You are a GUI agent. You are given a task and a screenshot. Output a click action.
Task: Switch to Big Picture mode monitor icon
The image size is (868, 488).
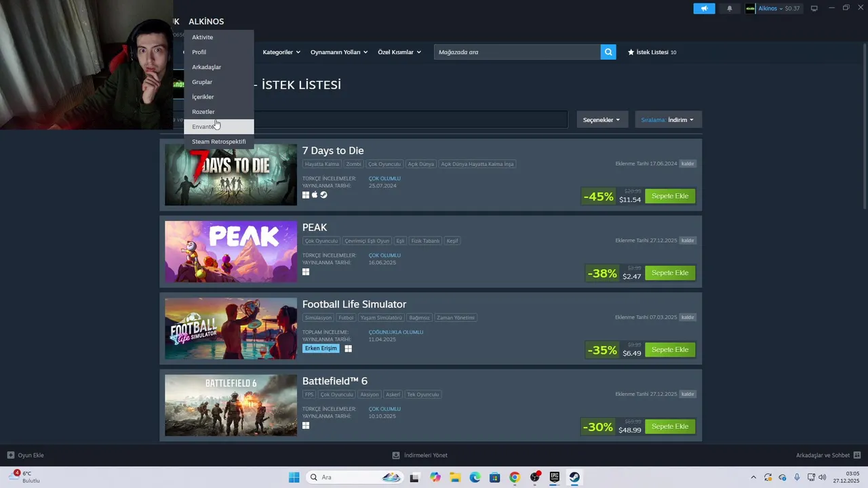[814, 9]
